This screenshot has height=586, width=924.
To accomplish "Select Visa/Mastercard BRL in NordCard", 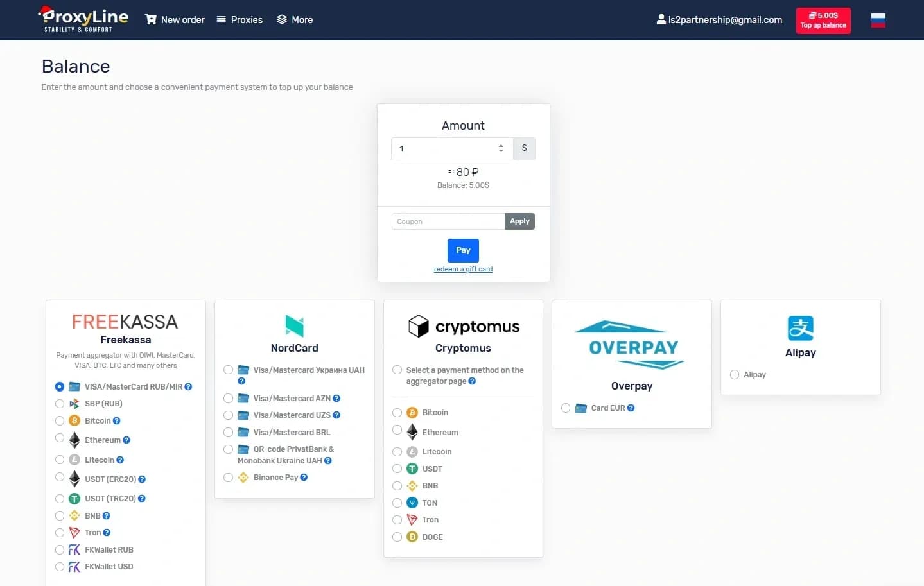I will (x=228, y=433).
